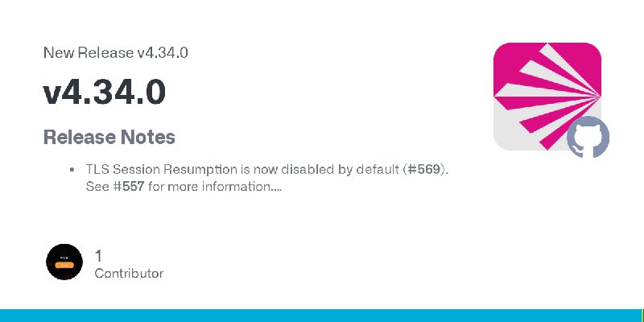
Task: Click the GitHub Octocat logo icon
Action: (588, 137)
